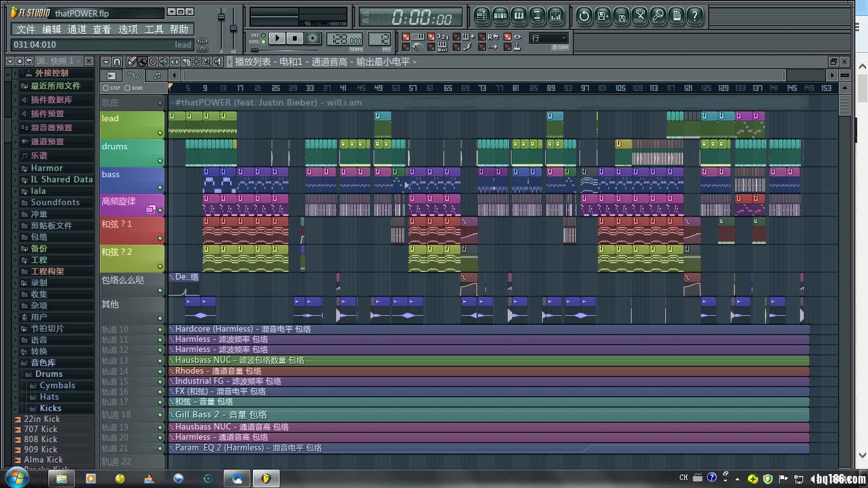Select the playlist paint brush tool
The width and height of the screenshot is (868, 488).
pos(142,62)
